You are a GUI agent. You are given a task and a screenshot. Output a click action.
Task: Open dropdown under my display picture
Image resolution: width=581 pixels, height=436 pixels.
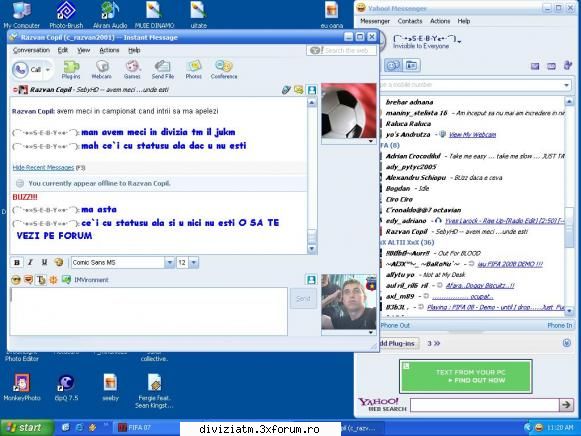370,333
